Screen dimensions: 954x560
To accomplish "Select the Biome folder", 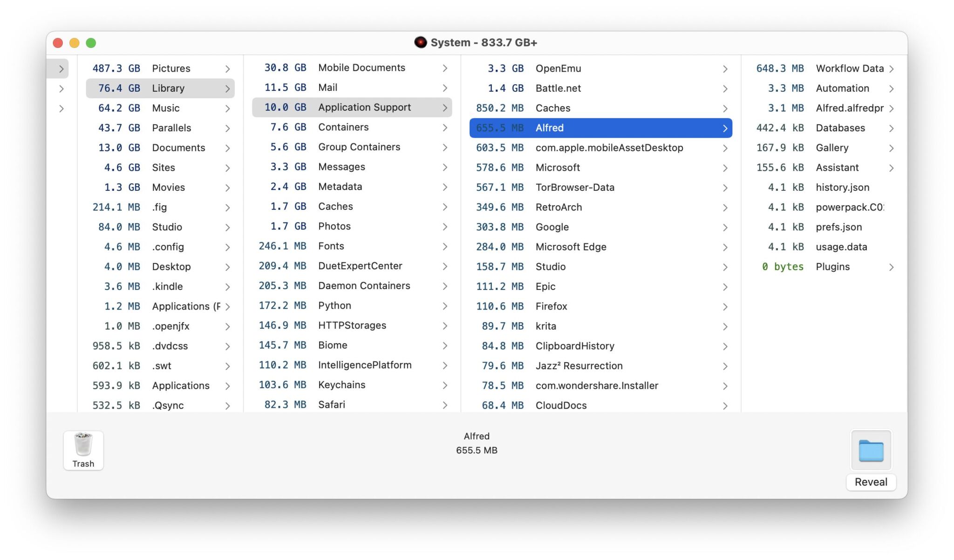I will click(352, 345).
